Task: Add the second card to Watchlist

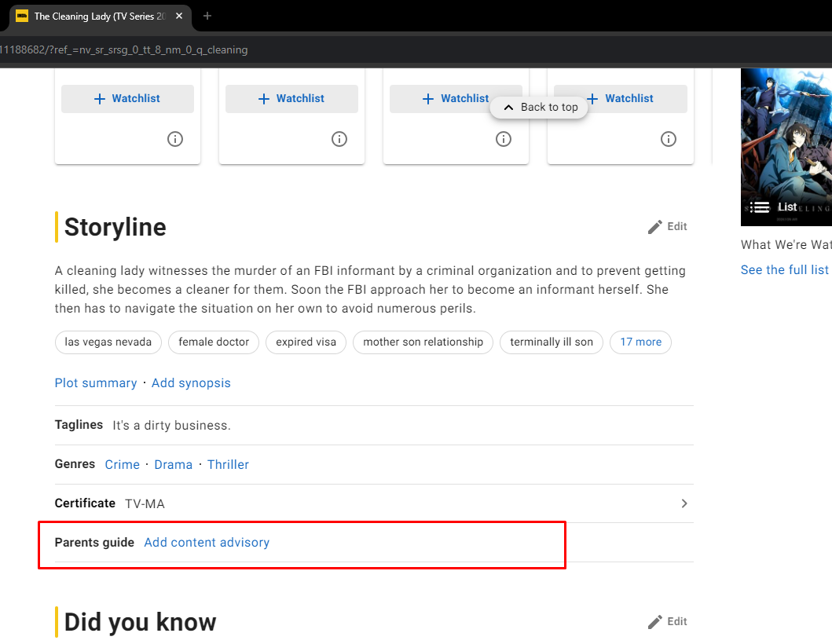Action: (291, 99)
